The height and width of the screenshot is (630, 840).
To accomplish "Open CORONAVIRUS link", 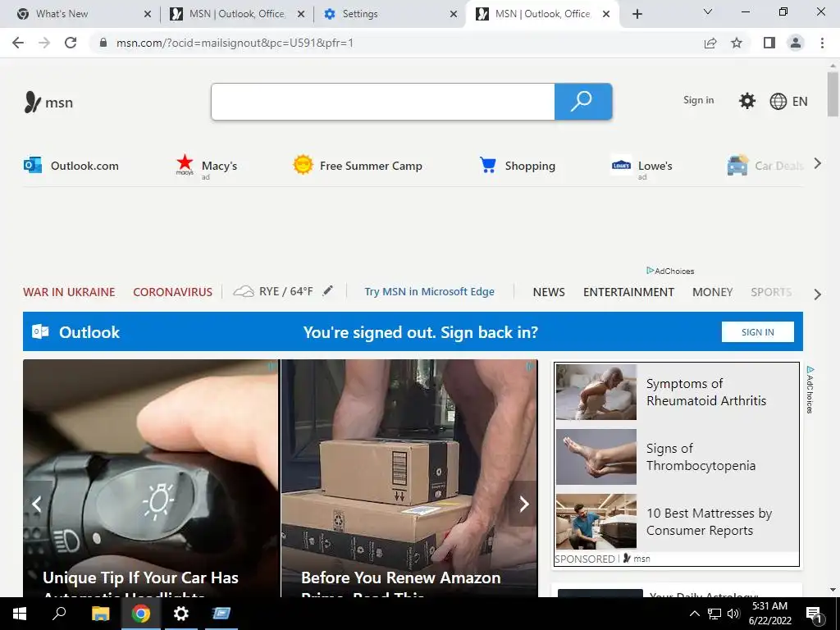I will (x=172, y=292).
